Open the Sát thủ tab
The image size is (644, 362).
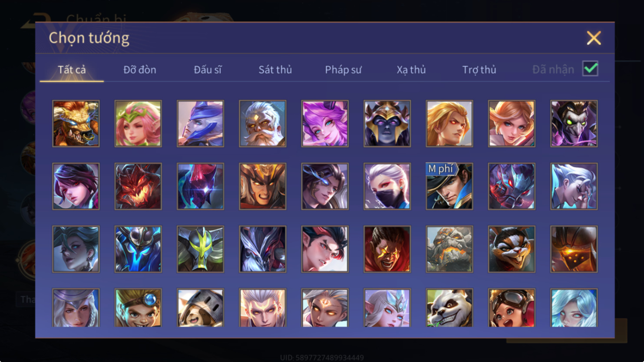(275, 69)
